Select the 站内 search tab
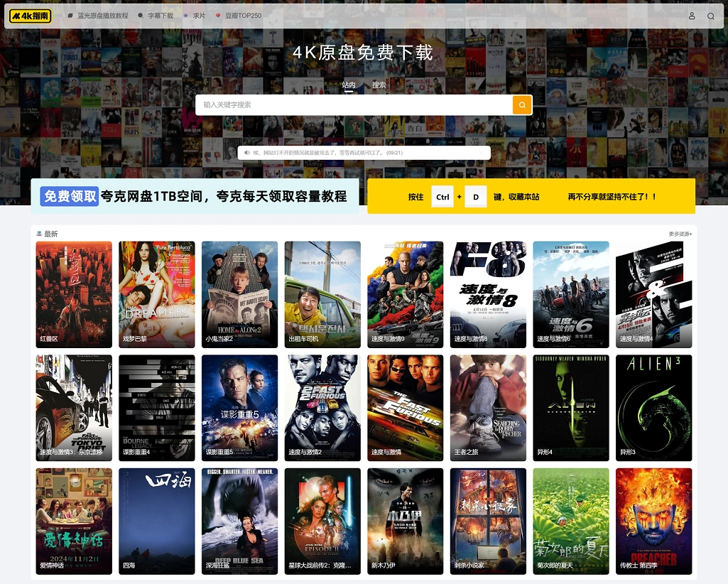 pyautogui.click(x=349, y=85)
